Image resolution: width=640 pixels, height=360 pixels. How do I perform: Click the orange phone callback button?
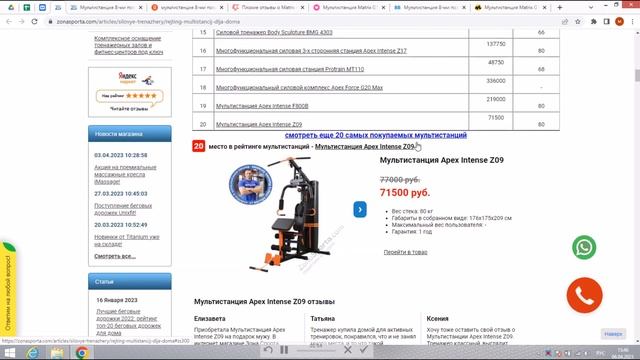tap(584, 295)
